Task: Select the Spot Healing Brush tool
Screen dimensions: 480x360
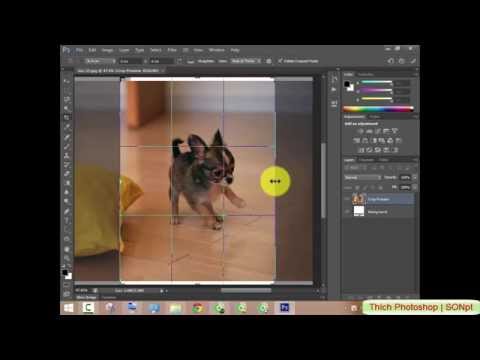Action: 67,137
